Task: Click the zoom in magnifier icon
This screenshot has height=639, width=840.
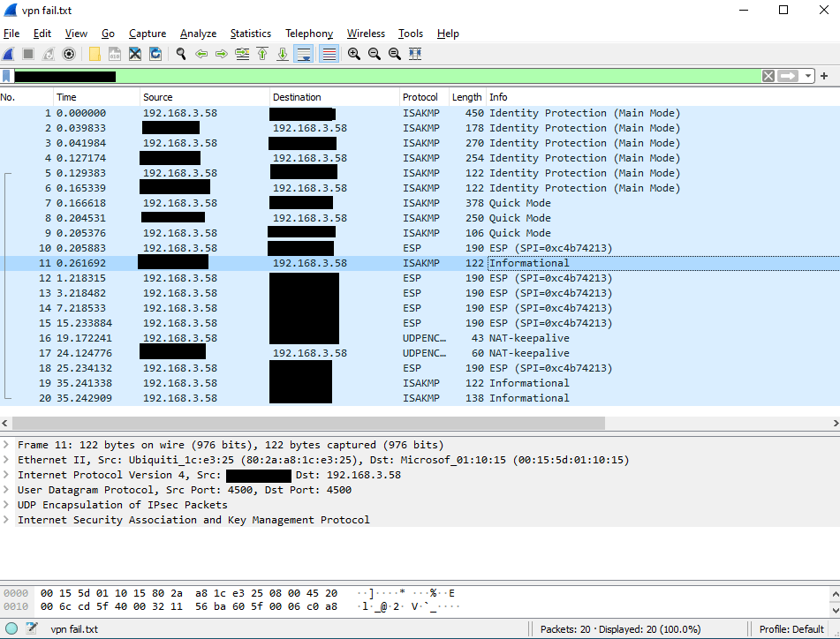Action: pos(354,54)
